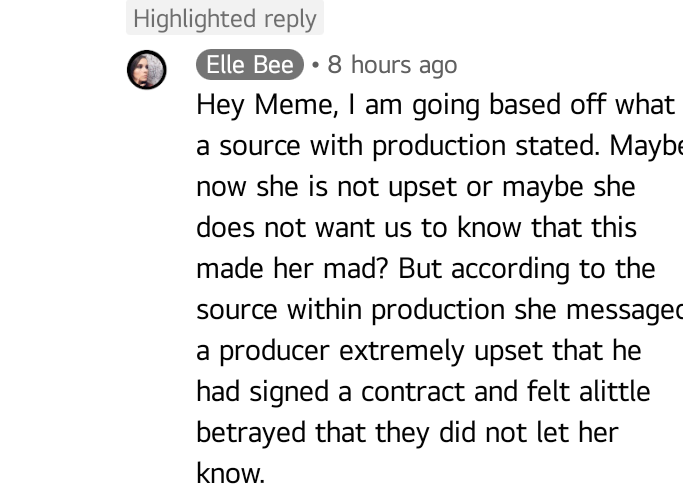Click the 'source within production she messaged' line
The width and height of the screenshot is (683, 499).
(x=438, y=310)
